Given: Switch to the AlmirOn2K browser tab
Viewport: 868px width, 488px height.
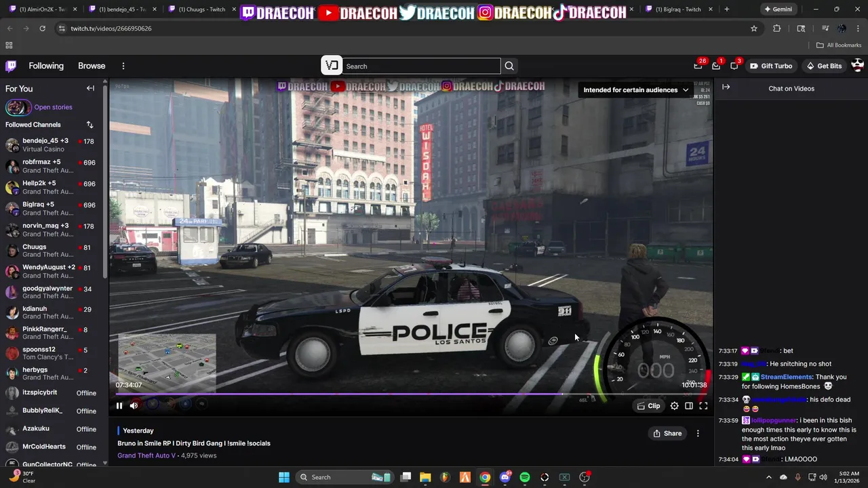Looking at the screenshot, I should coord(42,9).
